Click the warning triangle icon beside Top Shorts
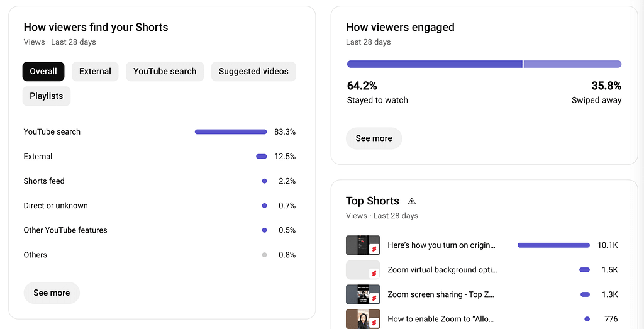Viewport: 644px width, 329px height. pos(411,201)
